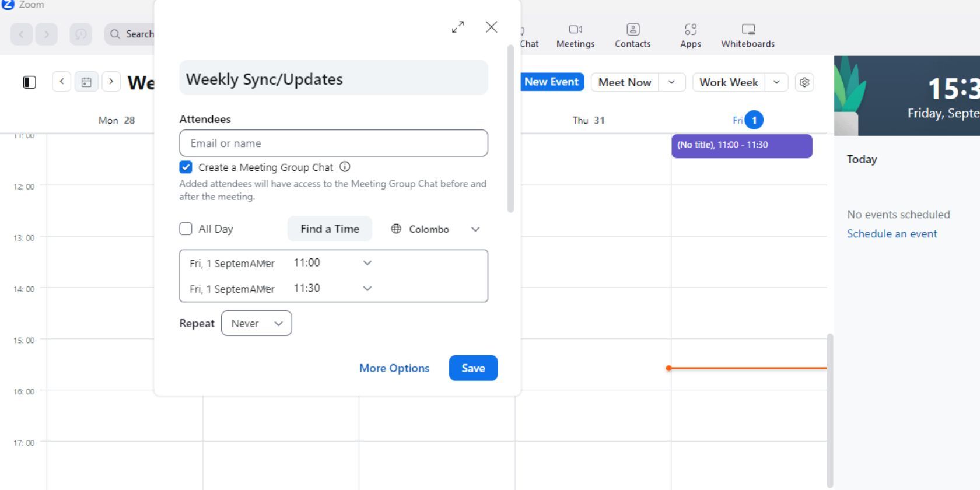Open the Repeat Never dropdown
980x490 pixels.
(257, 323)
